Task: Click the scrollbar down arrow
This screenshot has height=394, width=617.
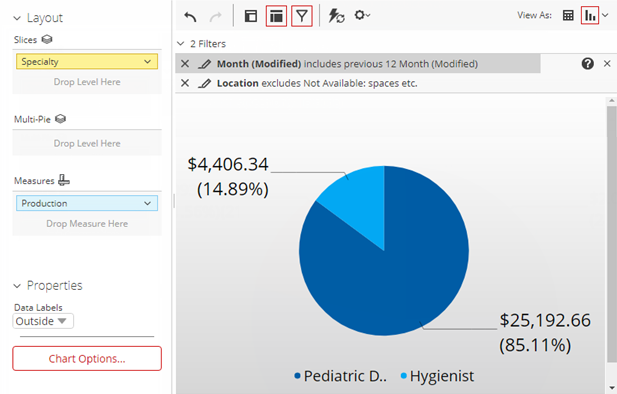Action: tap(611, 388)
